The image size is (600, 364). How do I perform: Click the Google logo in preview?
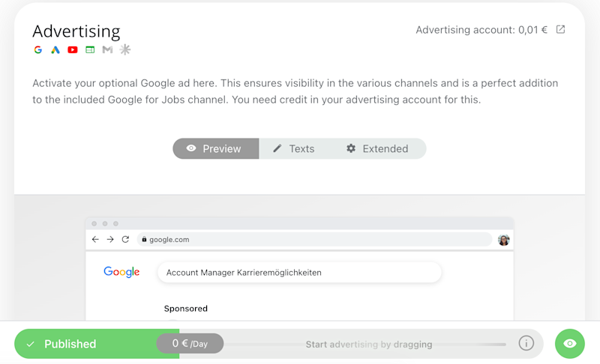tap(121, 272)
